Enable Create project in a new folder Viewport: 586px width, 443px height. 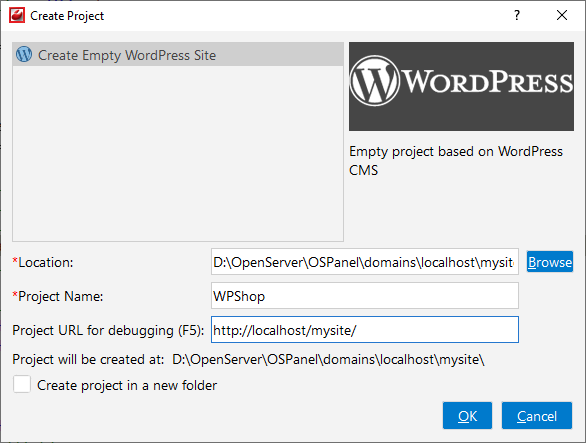click(22, 385)
